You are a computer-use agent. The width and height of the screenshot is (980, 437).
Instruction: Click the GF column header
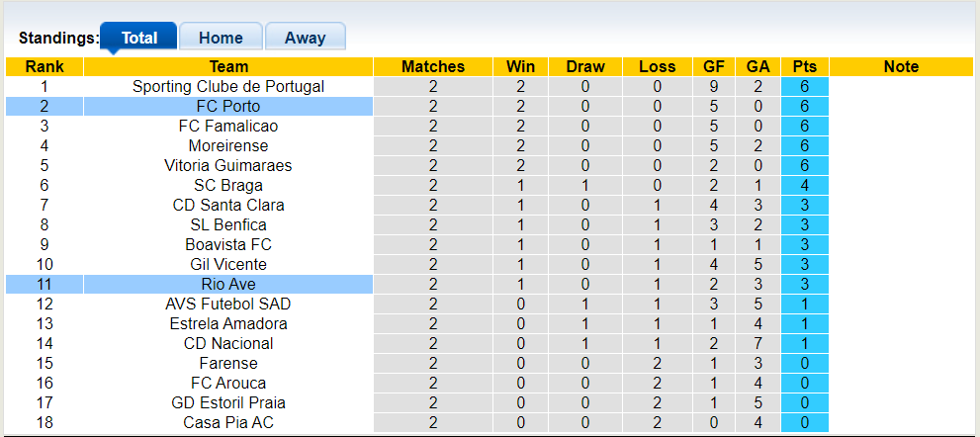pos(714,67)
